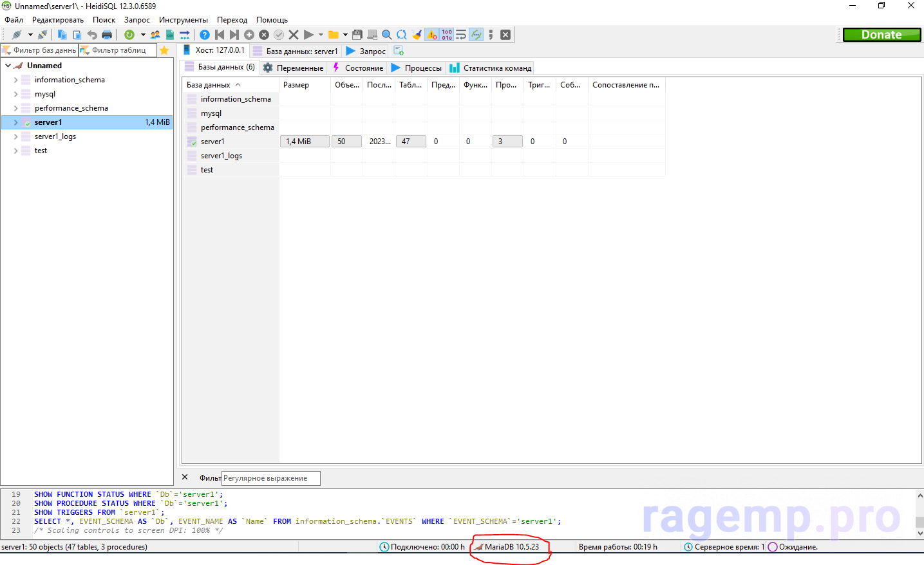Click the post changes checkmark icon
Viewport: 924px width, 565px height.
tap(279, 35)
